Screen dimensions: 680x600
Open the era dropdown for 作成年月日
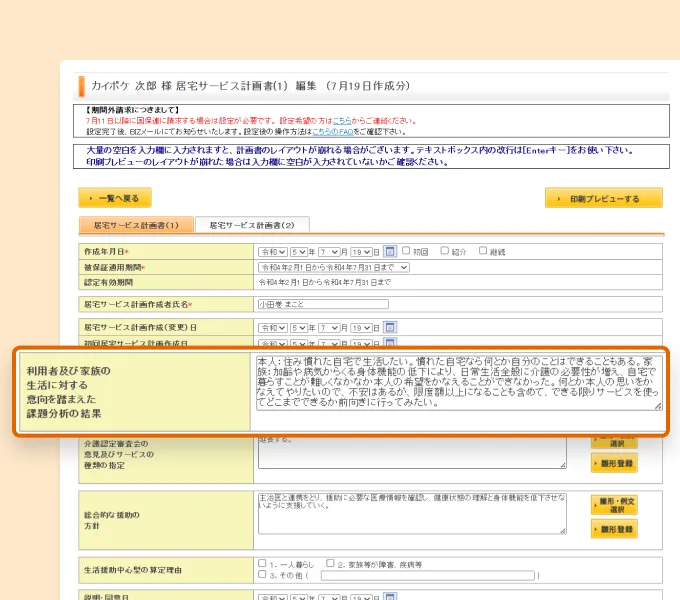point(273,252)
